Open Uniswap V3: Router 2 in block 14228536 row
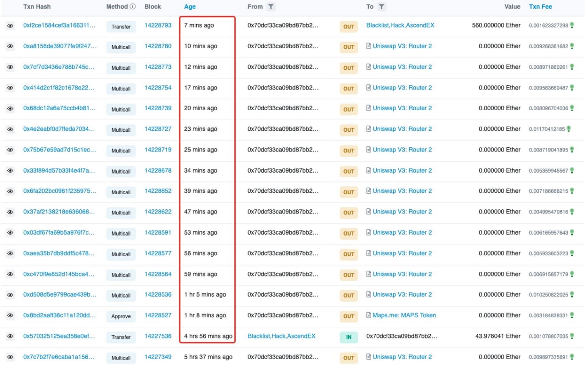The height and width of the screenshot is (365, 588). click(x=402, y=295)
